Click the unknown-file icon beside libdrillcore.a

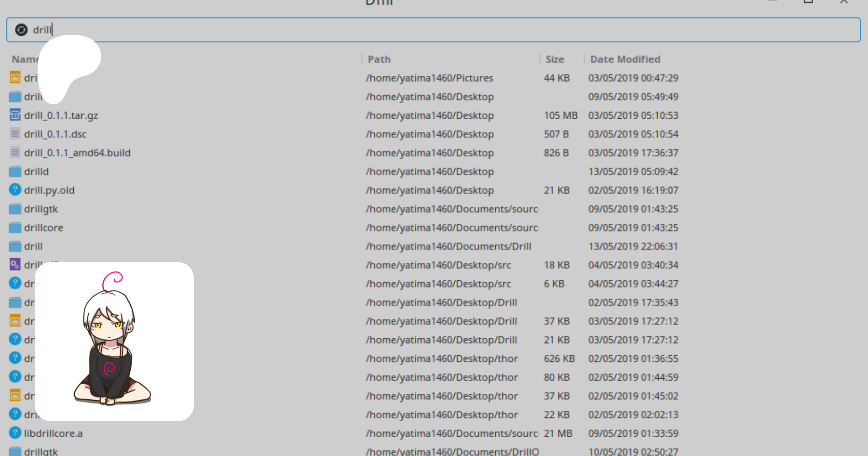15,433
